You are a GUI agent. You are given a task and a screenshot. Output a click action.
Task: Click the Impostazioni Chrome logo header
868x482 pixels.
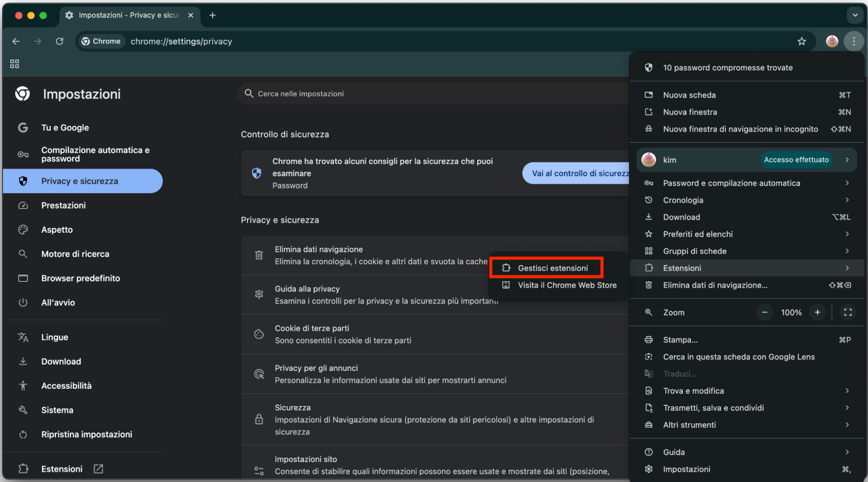coord(23,94)
